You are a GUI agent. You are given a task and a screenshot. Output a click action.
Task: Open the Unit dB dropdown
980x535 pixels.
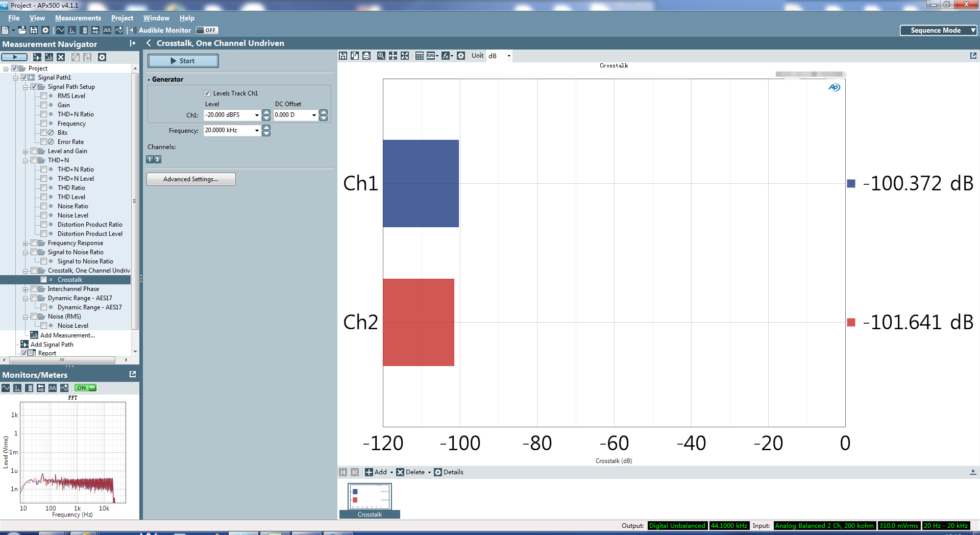508,56
